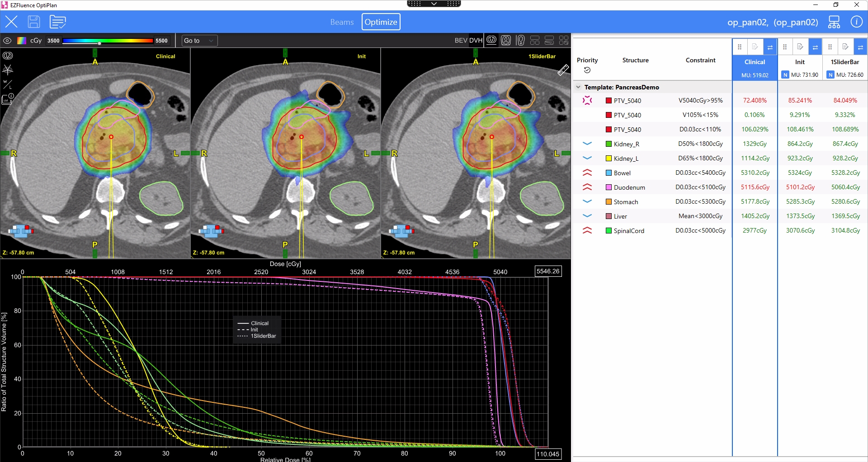Click the drag handle above 1SliderBar column
868x462 pixels.
pyautogui.click(x=830, y=47)
